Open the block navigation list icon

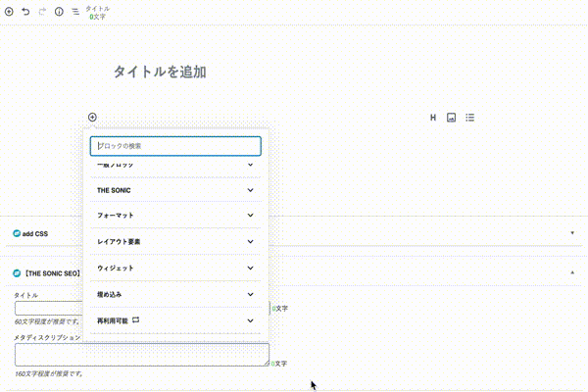click(x=75, y=12)
